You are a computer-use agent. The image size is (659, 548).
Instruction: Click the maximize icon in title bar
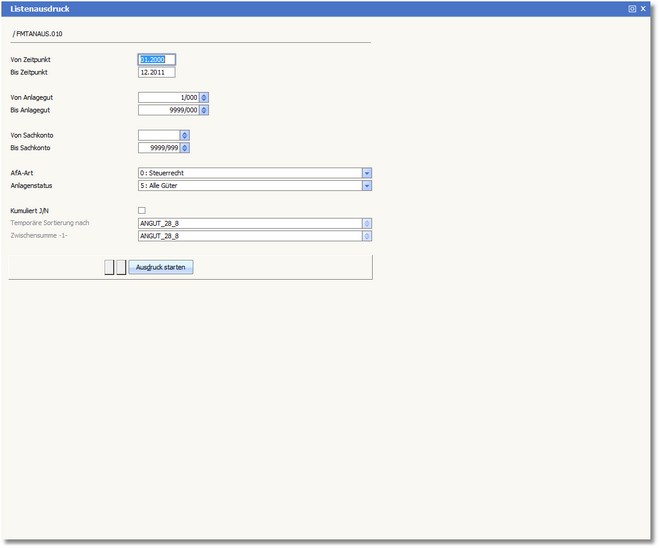[x=632, y=8]
